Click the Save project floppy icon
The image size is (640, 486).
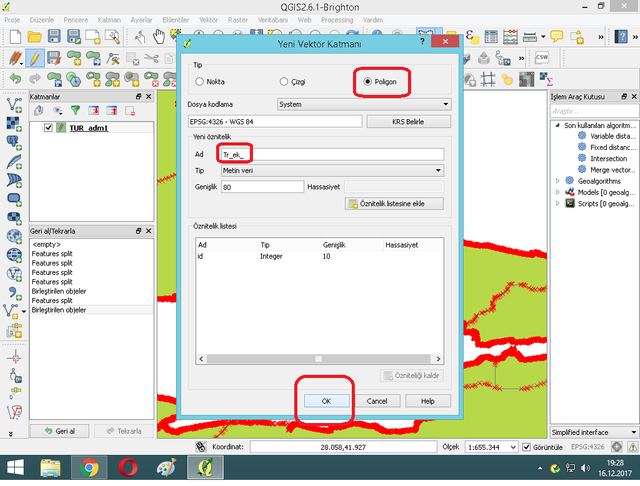click(54, 37)
